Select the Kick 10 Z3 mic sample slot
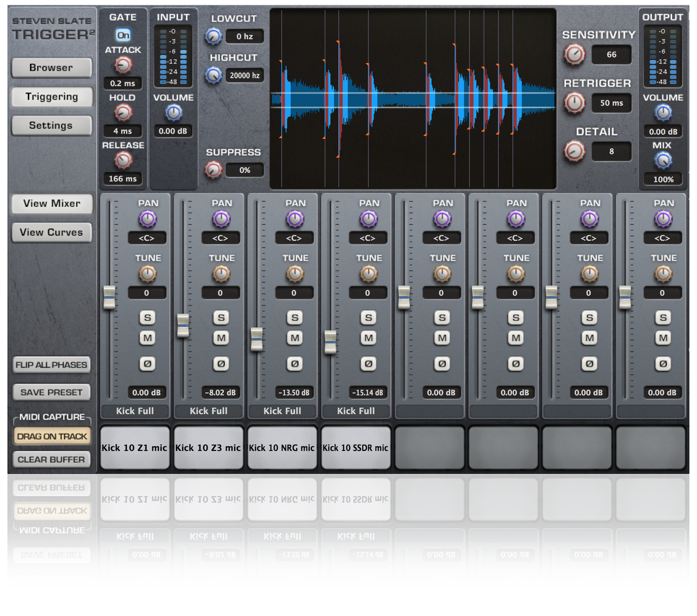Image resolution: width=697 pixels, height=616 pixels. [x=208, y=448]
